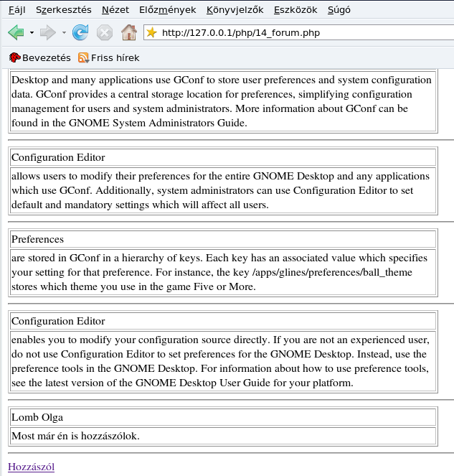
Task: Open the Eszközök menu
Action: tap(295, 10)
